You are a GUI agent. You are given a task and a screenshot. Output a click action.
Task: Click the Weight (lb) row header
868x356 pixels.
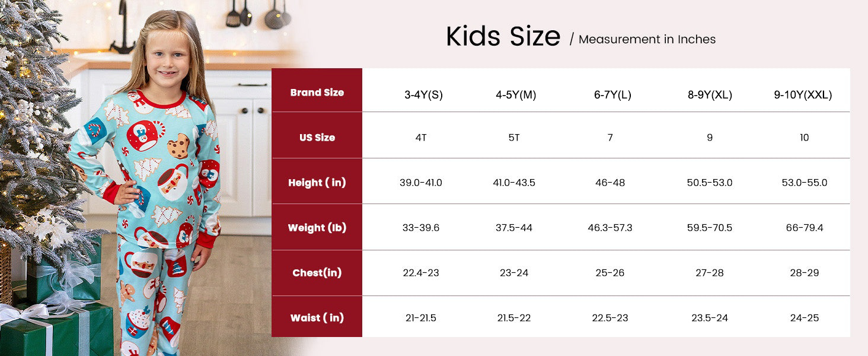[317, 228]
